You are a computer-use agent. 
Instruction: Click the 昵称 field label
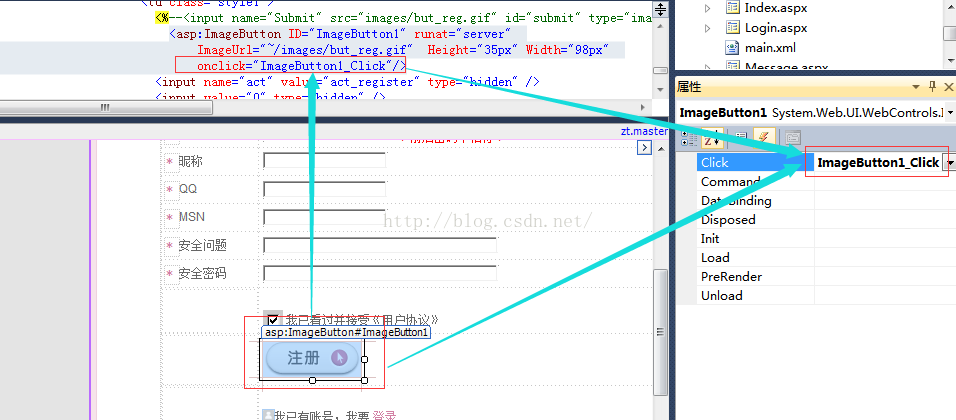pos(190,162)
